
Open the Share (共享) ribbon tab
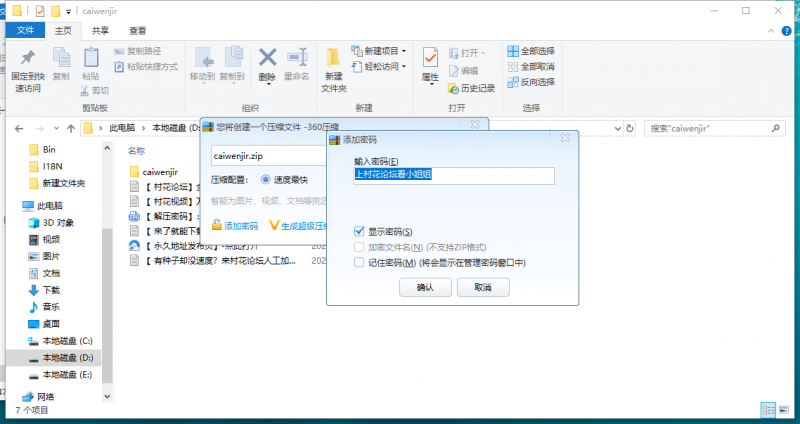tap(101, 31)
